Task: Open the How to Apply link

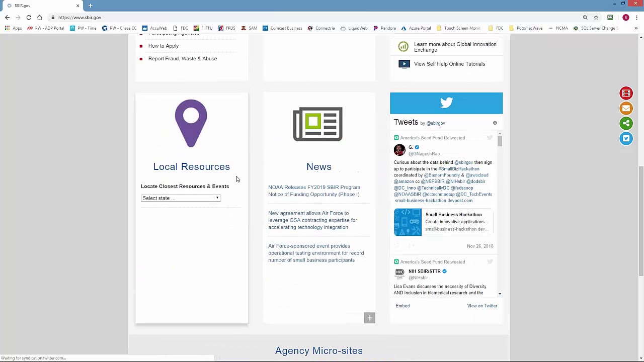Action: point(164,46)
